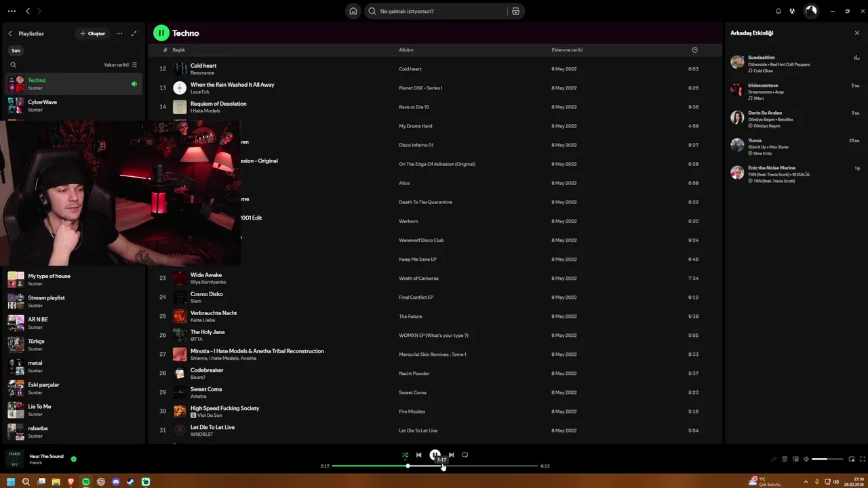Pause playback with the bottom pause button

(x=435, y=455)
